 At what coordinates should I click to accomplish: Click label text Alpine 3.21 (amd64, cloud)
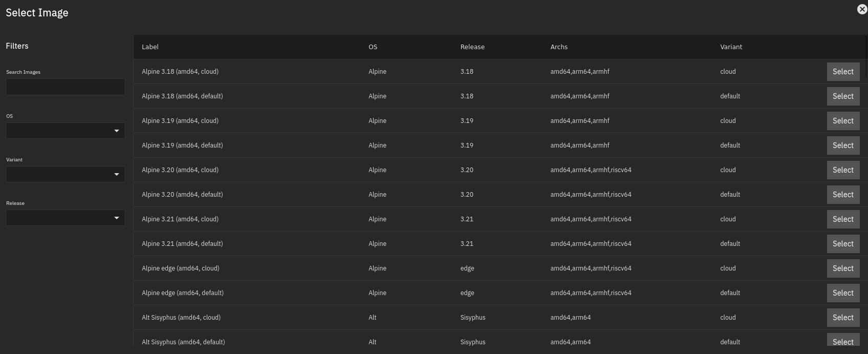pyautogui.click(x=180, y=219)
